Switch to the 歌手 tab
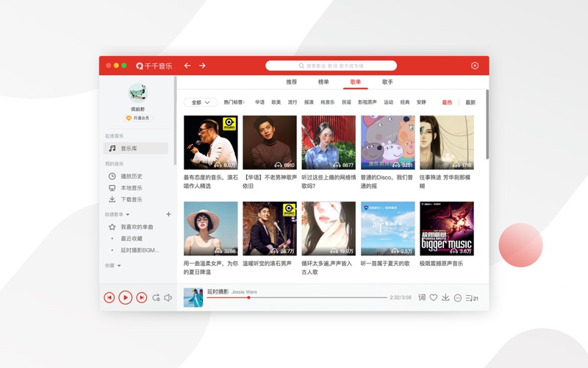Image resolution: width=588 pixels, height=368 pixels. coord(387,82)
